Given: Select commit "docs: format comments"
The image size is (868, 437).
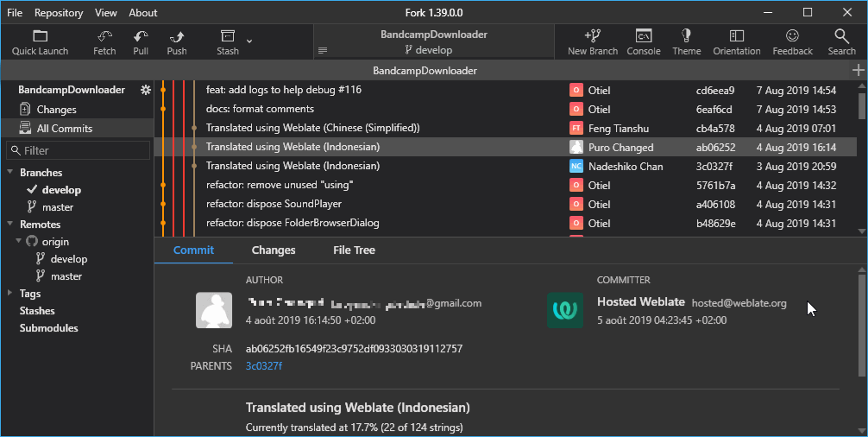Looking at the screenshot, I should [x=506, y=109].
